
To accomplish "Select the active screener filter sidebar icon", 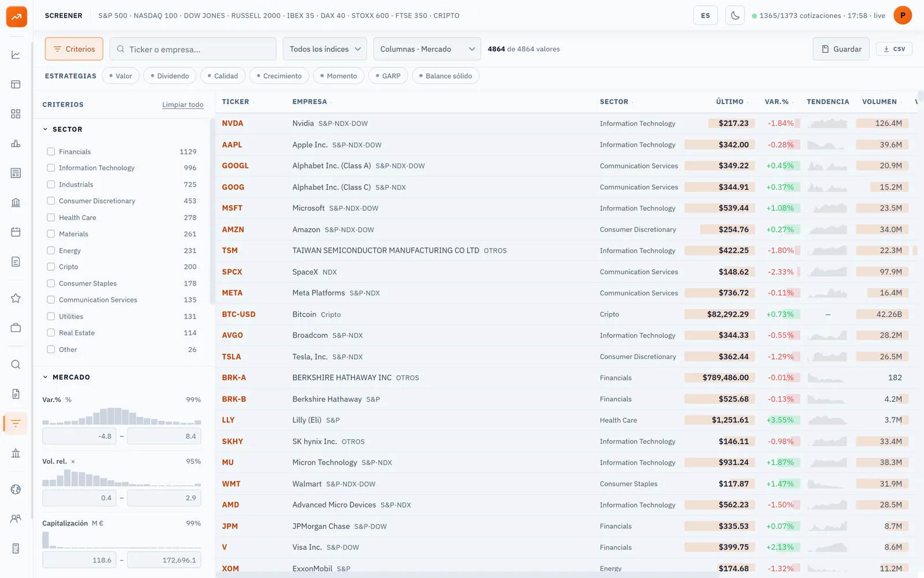I will [16, 424].
